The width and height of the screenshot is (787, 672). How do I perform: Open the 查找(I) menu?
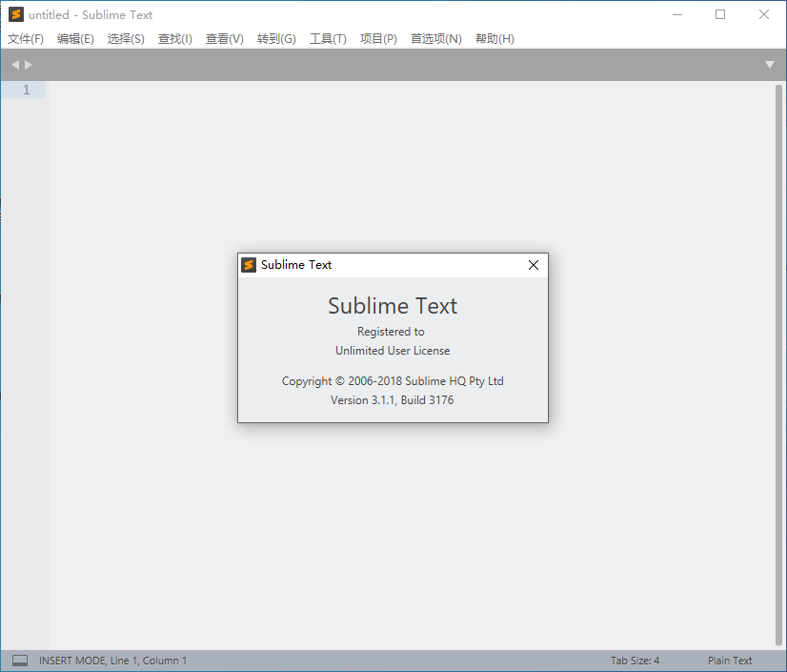pyautogui.click(x=174, y=39)
